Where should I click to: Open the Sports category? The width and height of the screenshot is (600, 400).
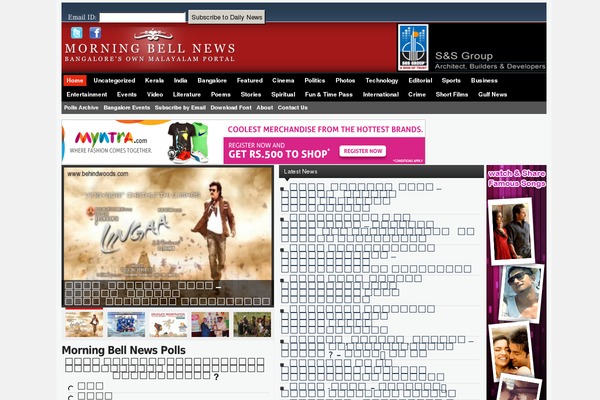click(451, 80)
